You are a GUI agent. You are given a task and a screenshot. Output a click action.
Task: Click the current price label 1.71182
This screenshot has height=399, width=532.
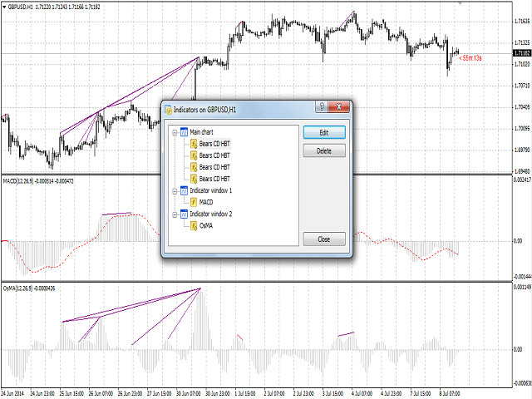[x=522, y=53]
